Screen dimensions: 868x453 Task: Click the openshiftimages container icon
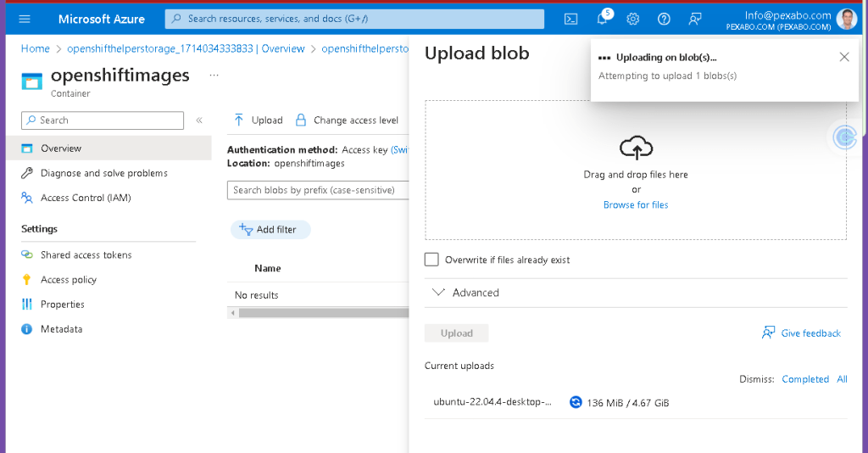click(x=31, y=81)
